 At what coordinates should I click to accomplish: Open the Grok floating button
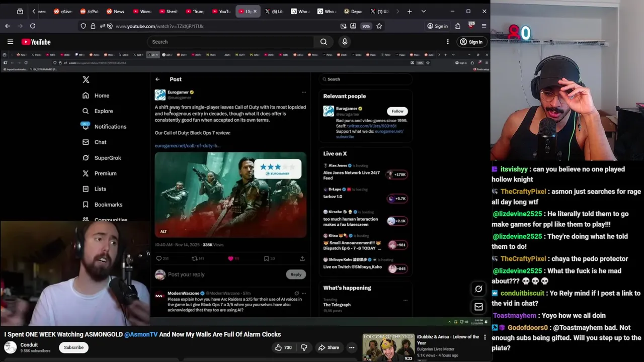point(478,289)
